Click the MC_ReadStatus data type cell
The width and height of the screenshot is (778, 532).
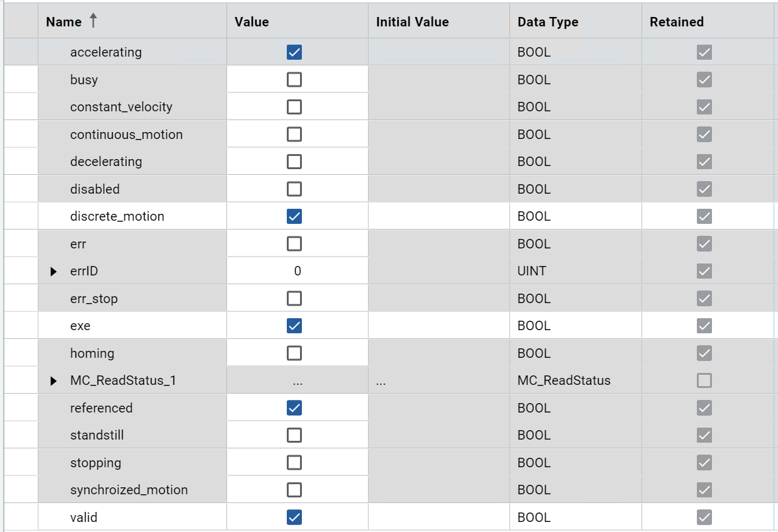click(x=564, y=380)
